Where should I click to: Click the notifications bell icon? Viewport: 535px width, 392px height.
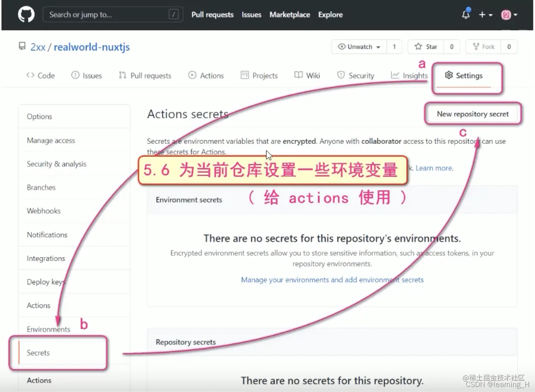pos(466,15)
